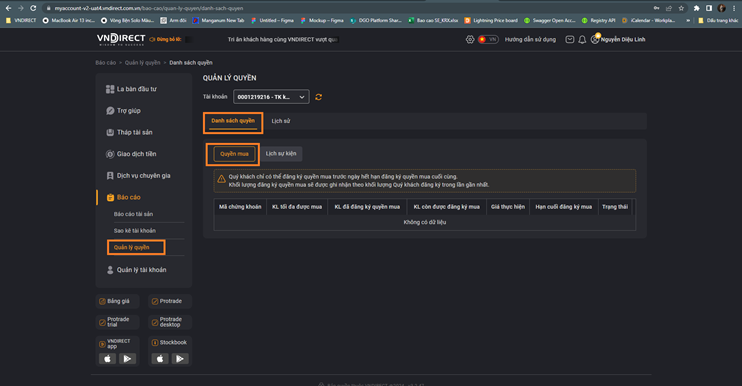Click the Quản lý tài khoản person icon
Viewport: 742px width, 386px height.
point(110,270)
